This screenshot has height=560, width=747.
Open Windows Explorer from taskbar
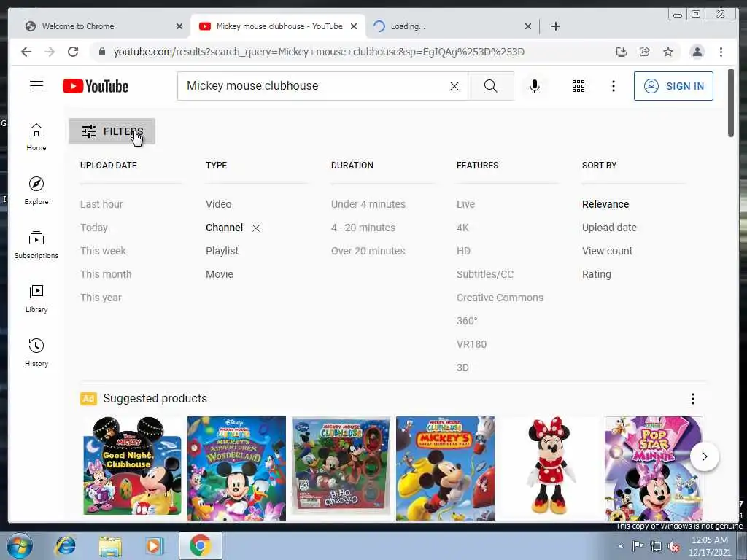point(110,545)
